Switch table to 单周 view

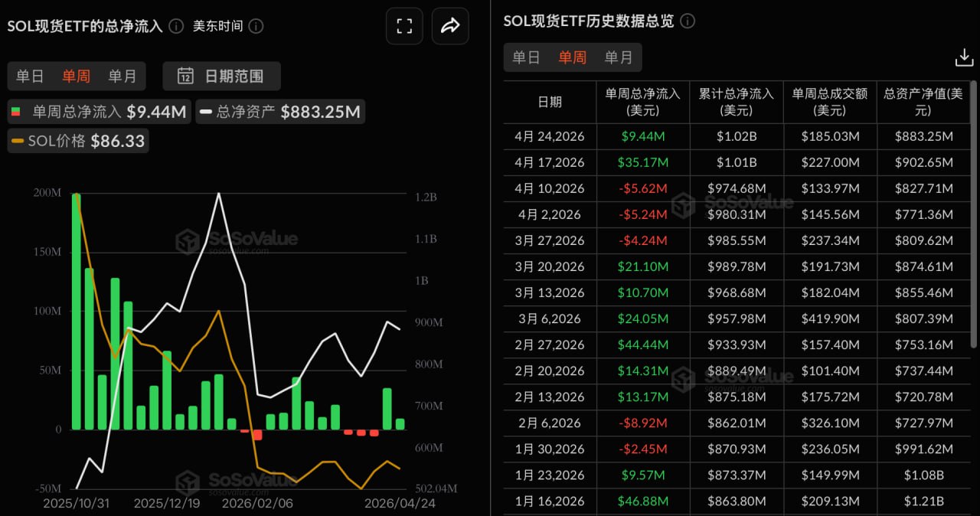tap(572, 57)
